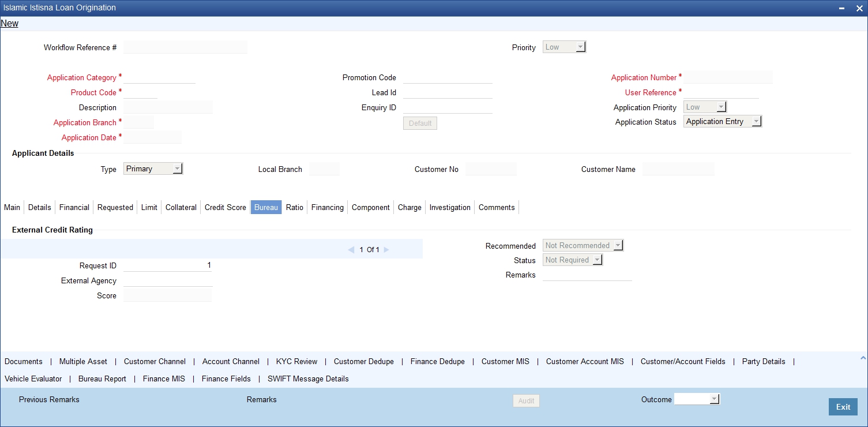The image size is (868, 427).
Task: Open the Collateral tab
Action: point(181,208)
